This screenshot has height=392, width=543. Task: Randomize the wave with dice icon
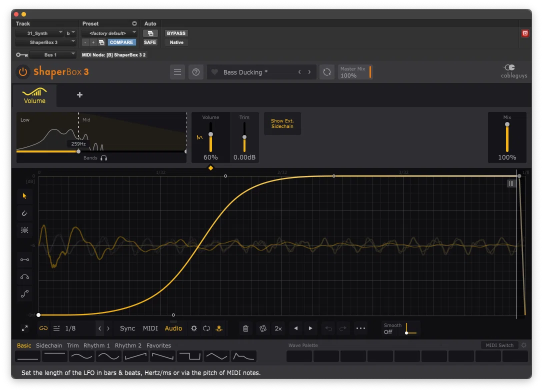click(263, 328)
